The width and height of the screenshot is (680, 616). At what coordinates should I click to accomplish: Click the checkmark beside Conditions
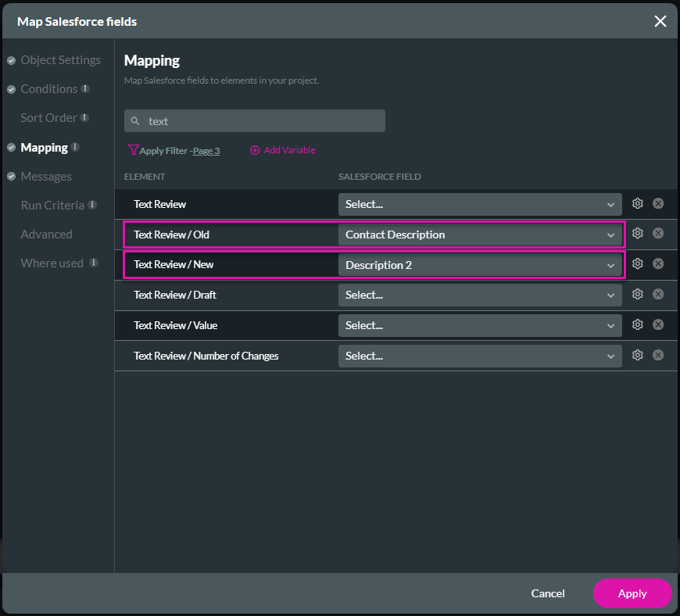pos(10,88)
